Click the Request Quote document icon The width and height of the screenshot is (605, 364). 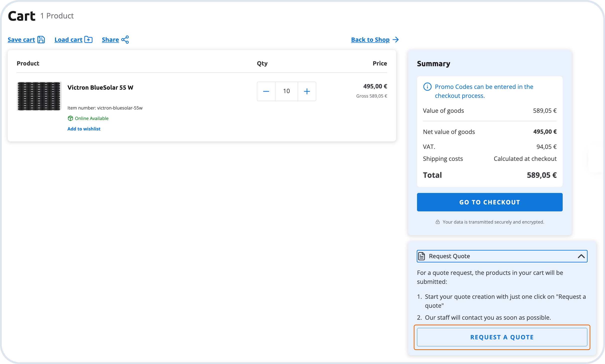tap(422, 256)
